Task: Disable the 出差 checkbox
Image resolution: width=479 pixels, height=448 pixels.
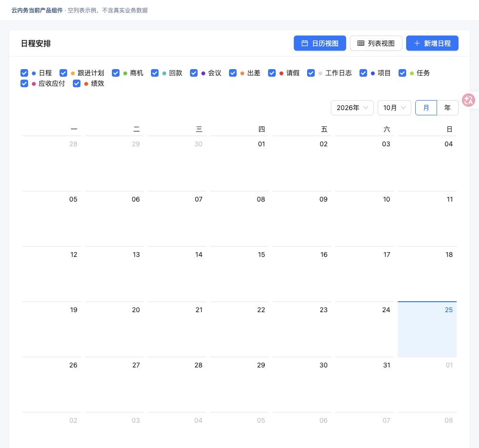Action: pyautogui.click(x=233, y=73)
